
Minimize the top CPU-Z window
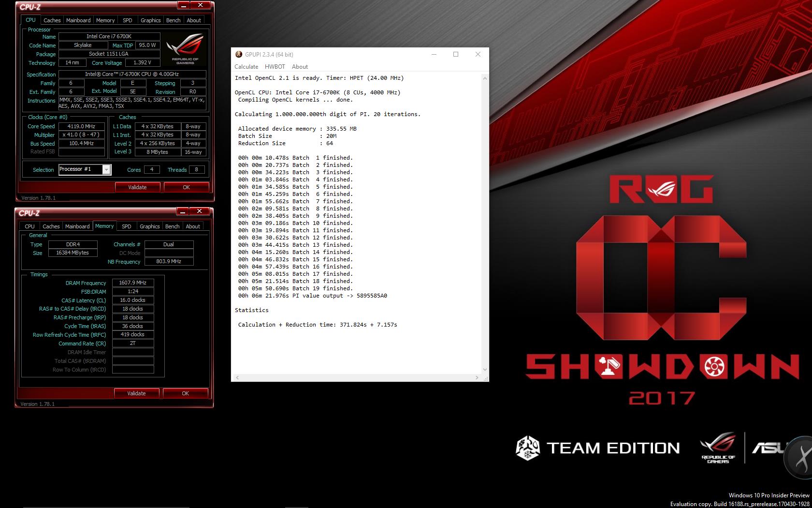184,5
